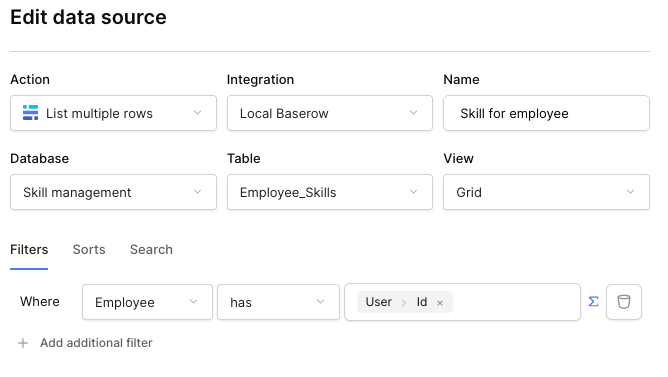Open the Employee field filter dropdown
The height and width of the screenshot is (377, 668).
pos(147,302)
